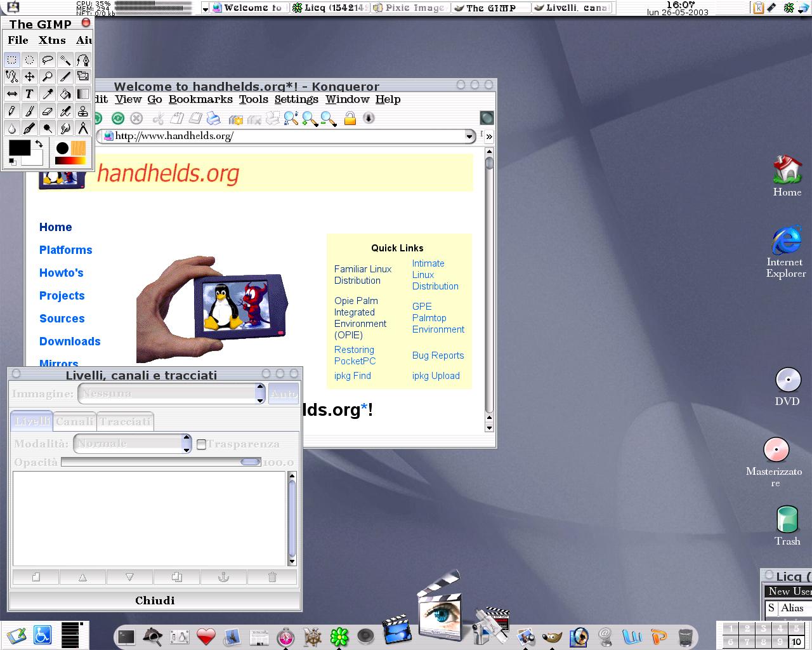Open the Konqueror Bookmarks menu
This screenshot has height=650, width=812.
200,100
